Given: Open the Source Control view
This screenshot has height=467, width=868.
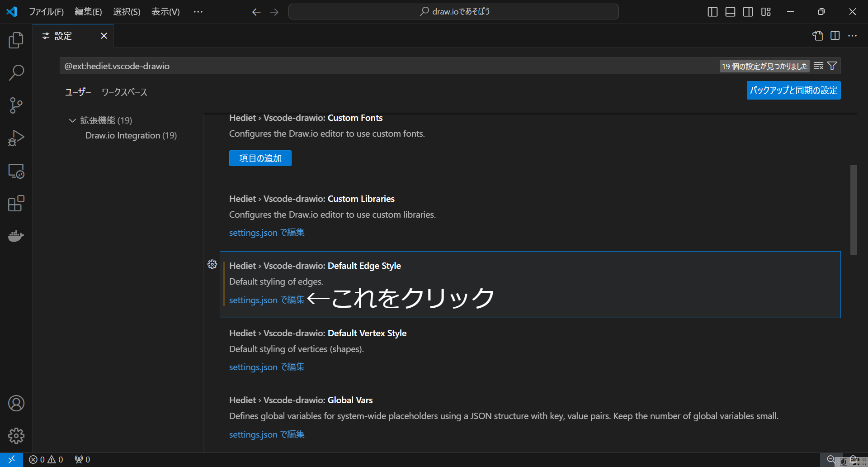Looking at the screenshot, I should coord(16,105).
